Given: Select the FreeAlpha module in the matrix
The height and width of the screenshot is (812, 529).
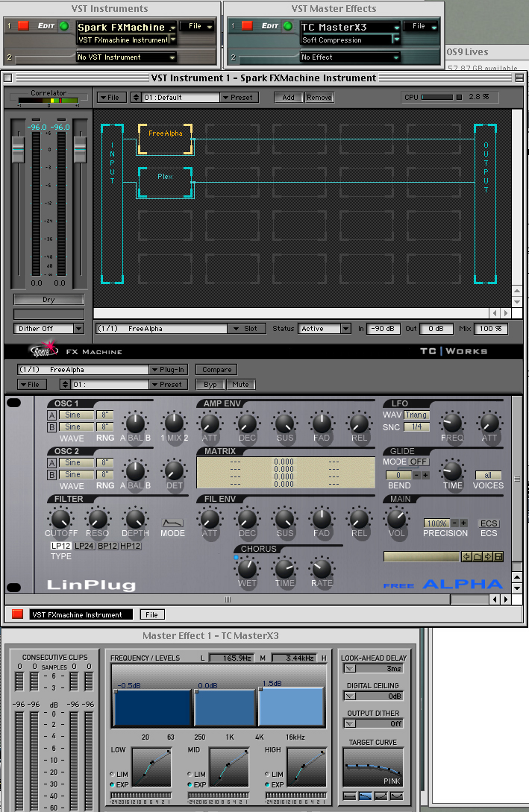Looking at the screenshot, I should [x=166, y=139].
